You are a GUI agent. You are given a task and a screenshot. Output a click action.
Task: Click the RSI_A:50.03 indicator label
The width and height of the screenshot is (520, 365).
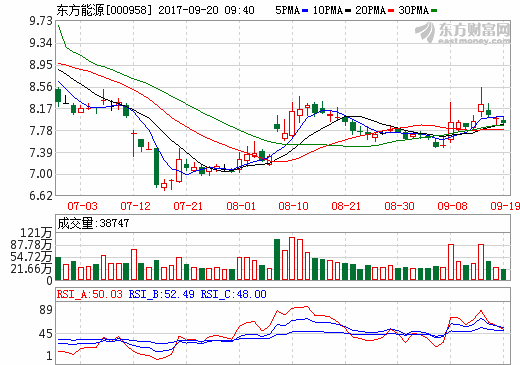pyautogui.click(x=90, y=294)
